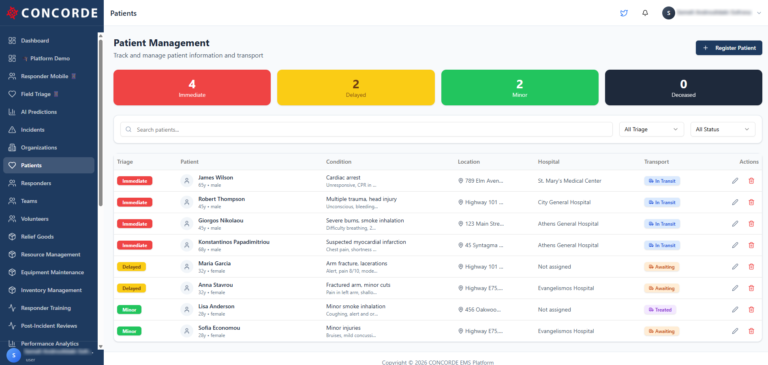Navigate to Teams page
This screenshot has height=365, width=768.
(x=48, y=201)
